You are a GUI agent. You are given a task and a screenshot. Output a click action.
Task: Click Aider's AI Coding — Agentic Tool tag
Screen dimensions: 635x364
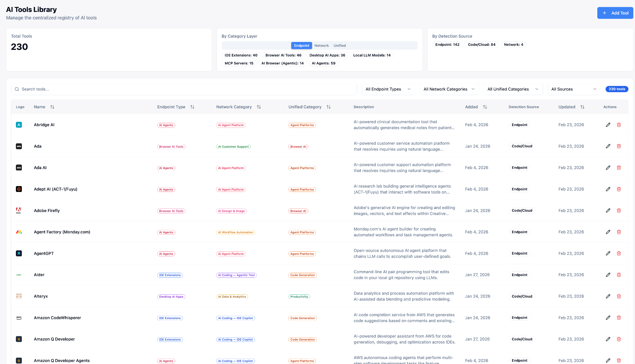tap(236, 275)
